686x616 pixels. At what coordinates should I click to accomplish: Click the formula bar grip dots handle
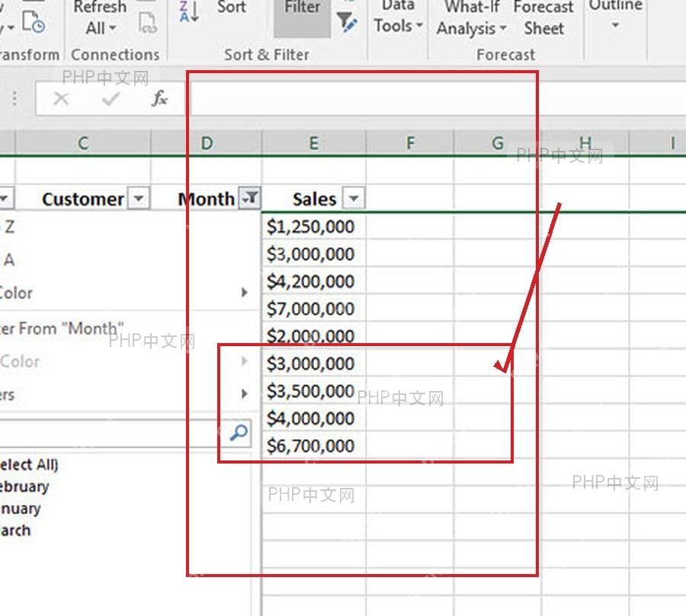(14, 98)
